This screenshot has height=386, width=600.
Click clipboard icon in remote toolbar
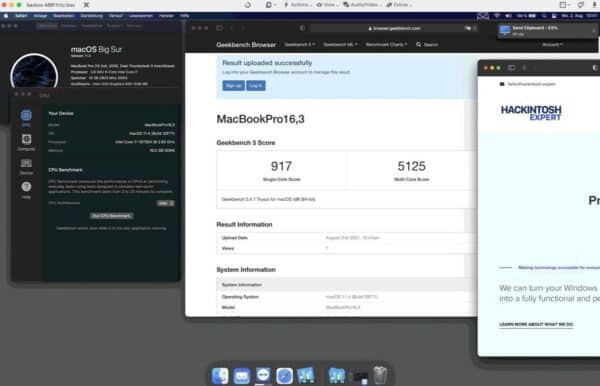pos(269,5)
